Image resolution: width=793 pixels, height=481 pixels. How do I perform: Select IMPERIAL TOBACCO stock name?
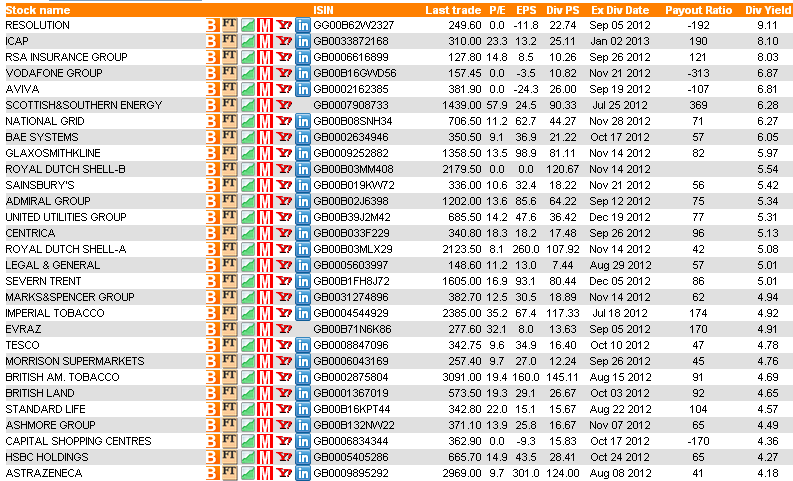[x=55, y=313]
